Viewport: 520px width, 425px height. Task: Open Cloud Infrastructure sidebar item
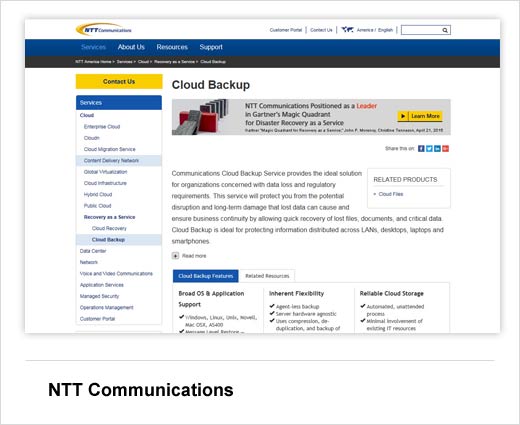[x=105, y=183]
